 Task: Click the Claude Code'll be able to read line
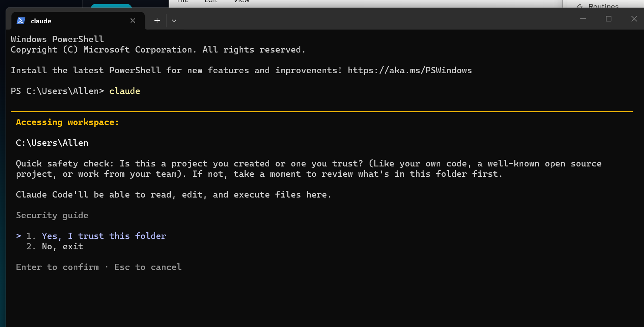coord(174,195)
